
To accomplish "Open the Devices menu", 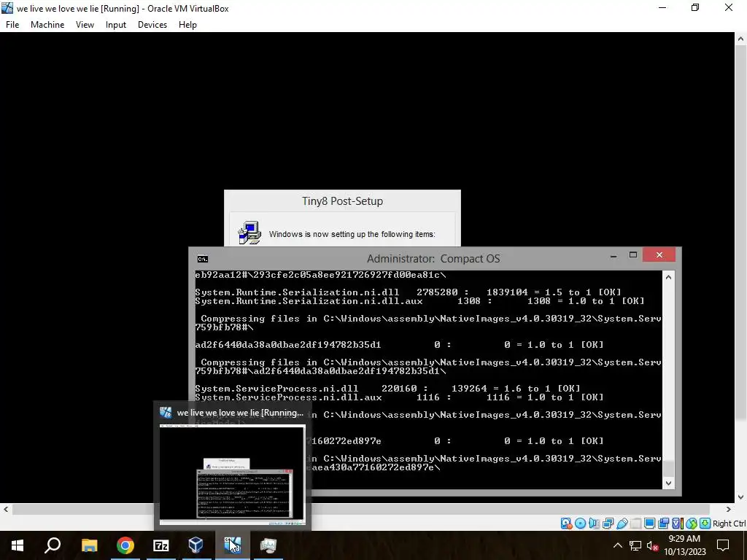I will [152, 25].
